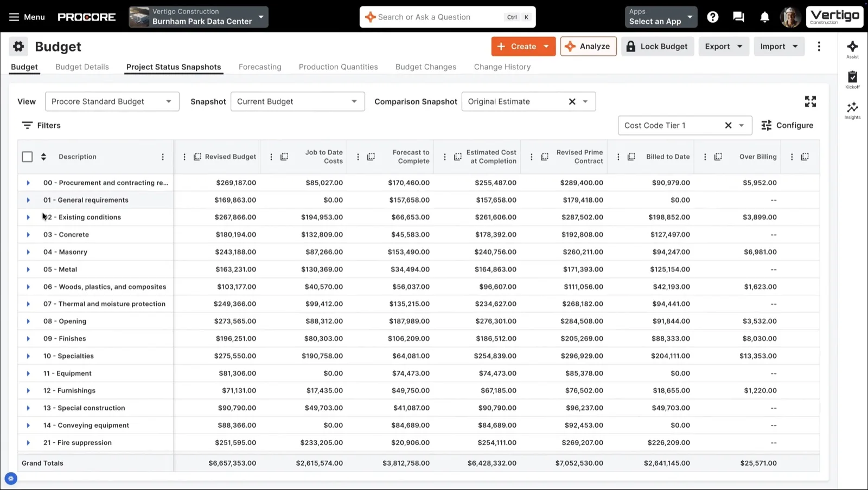Open the Budget Changes tab
The image size is (868, 490).
coord(426,67)
